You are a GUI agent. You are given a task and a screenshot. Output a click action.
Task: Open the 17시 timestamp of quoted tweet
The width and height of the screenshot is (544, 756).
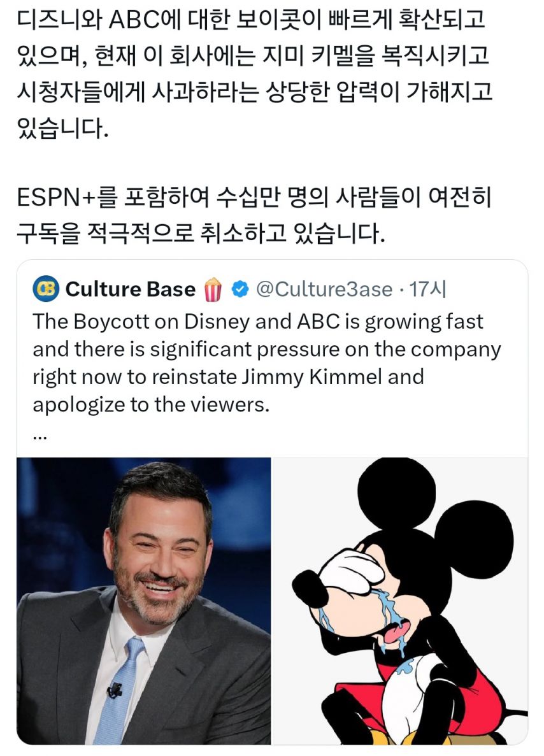point(427,289)
